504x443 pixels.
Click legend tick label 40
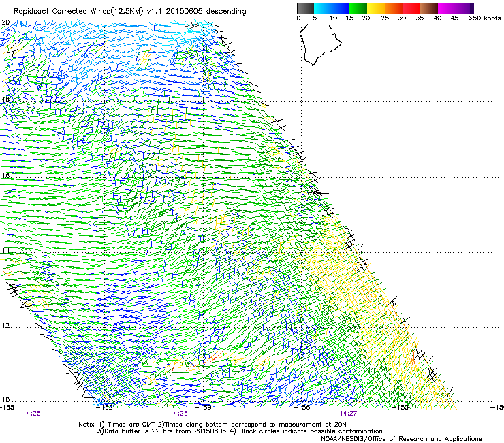tap(437, 18)
